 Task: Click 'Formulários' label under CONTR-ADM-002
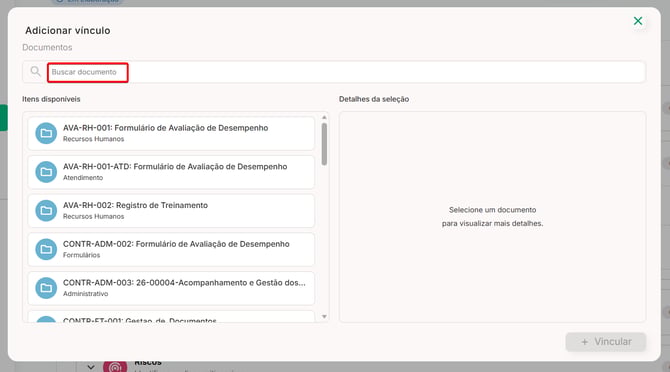coord(81,255)
